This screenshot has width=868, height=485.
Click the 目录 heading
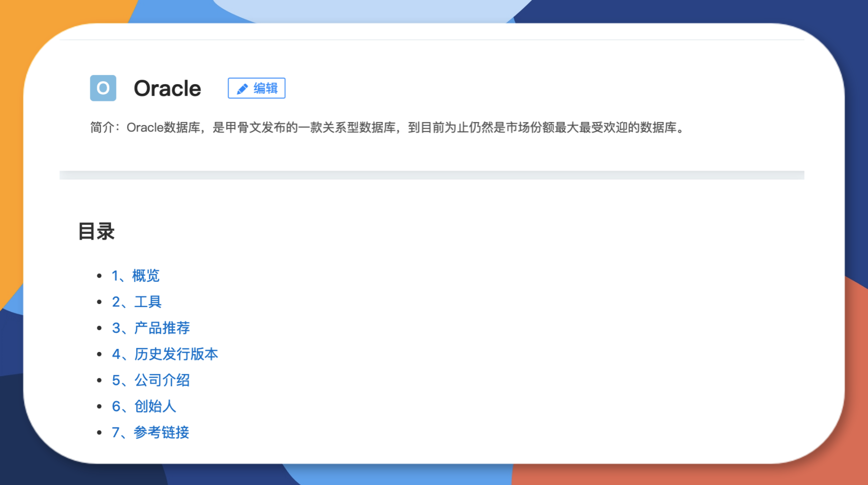click(x=96, y=232)
